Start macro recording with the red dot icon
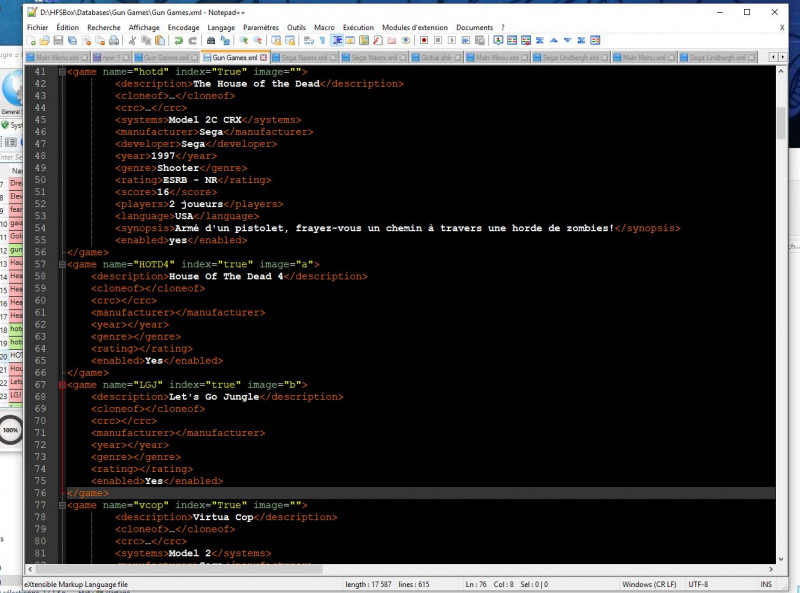The height and width of the screenshot is (593, 800). 424,40
